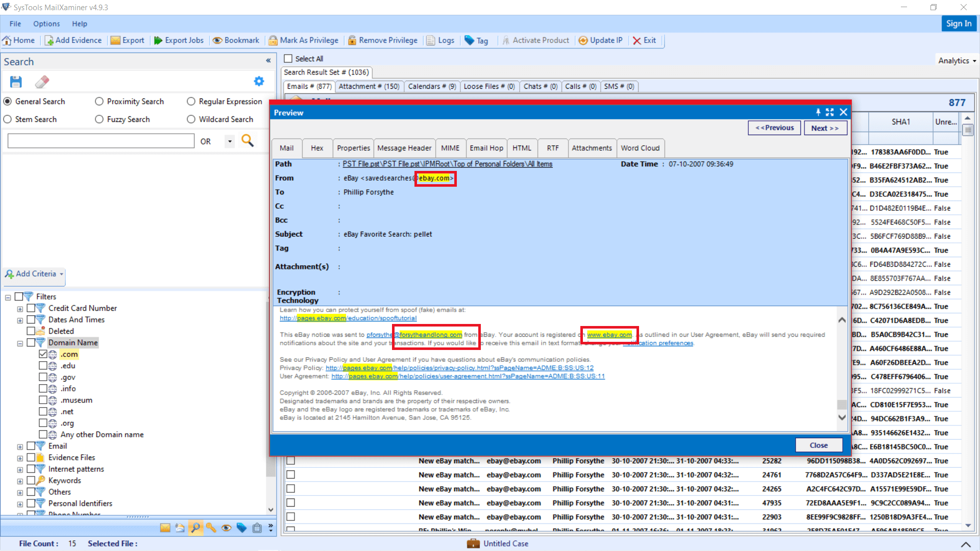Image resolution: width=980 pixels, height=551 pixels.
Task: Click the Bookmark toolbar icon
Action: click(x=236, y=40)
